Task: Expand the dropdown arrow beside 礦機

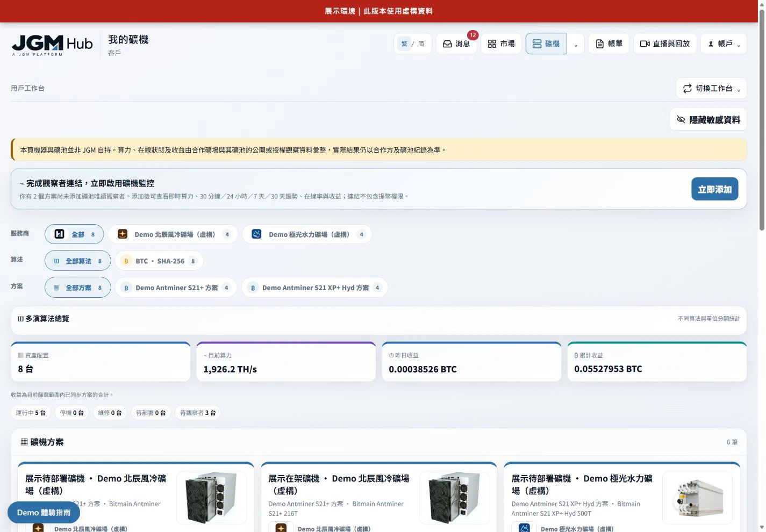Action: pos(576,44)
